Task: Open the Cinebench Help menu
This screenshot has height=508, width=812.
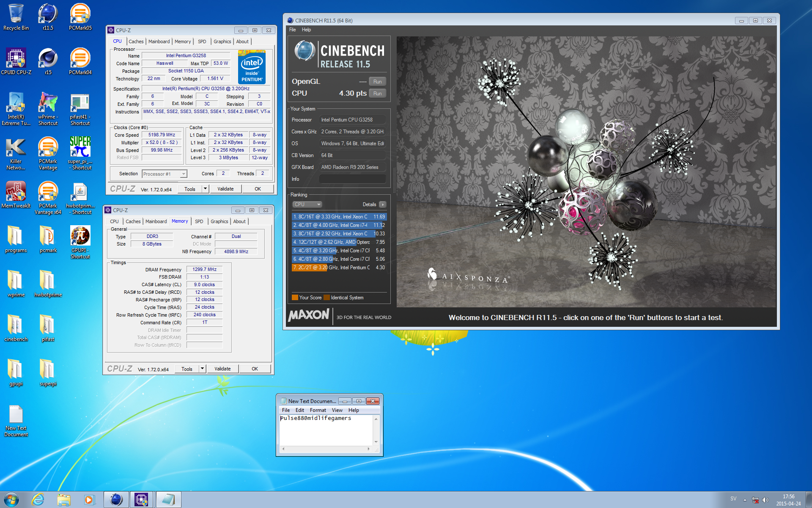Action: [307, 30]
